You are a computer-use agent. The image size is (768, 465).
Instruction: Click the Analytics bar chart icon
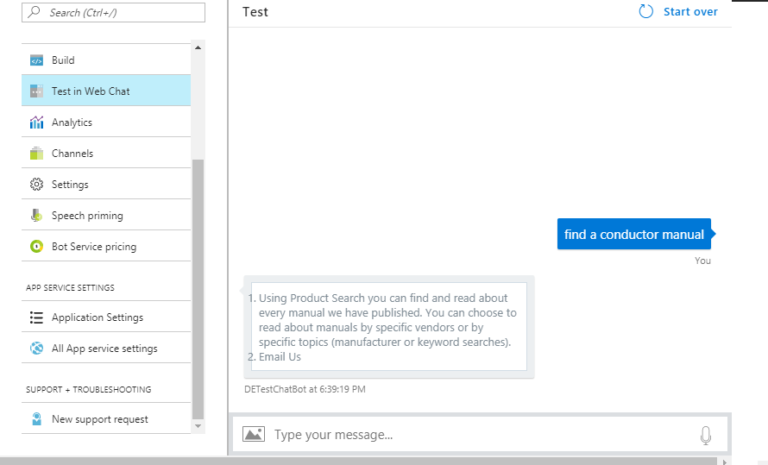(x=37, y=122)
